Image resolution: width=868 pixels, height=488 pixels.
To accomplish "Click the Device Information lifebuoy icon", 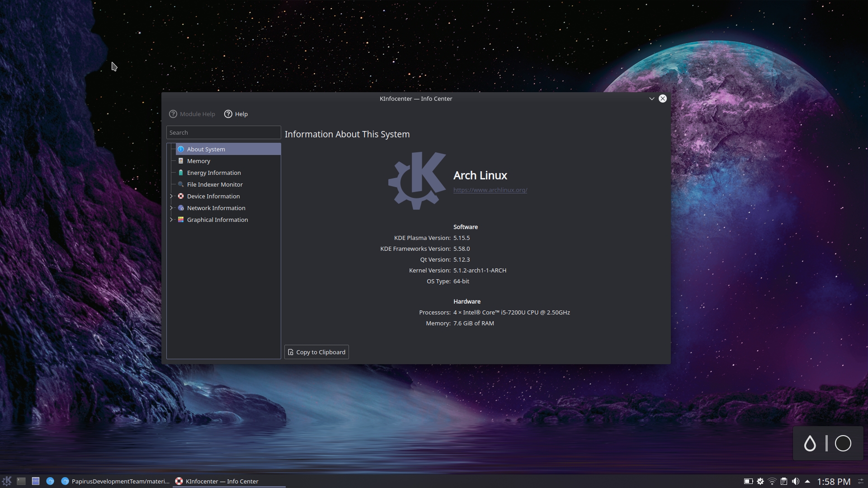I will coord(181,196).
